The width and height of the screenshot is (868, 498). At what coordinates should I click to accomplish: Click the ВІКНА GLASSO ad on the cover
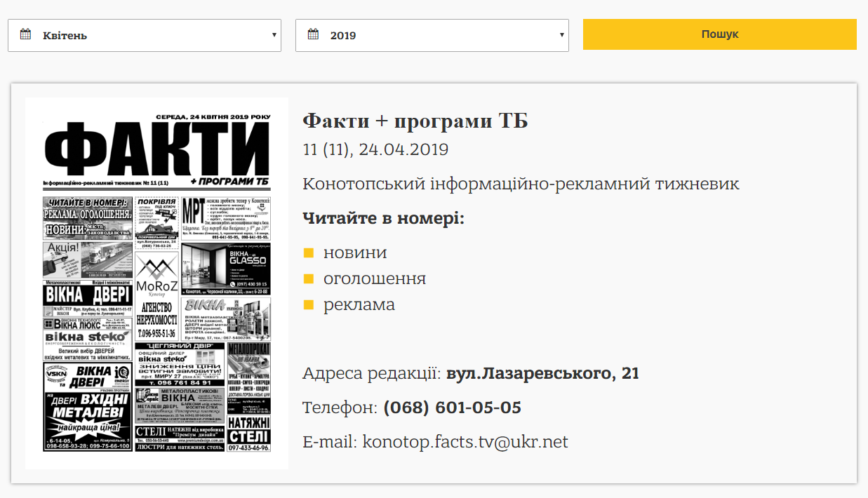point(225,268)
